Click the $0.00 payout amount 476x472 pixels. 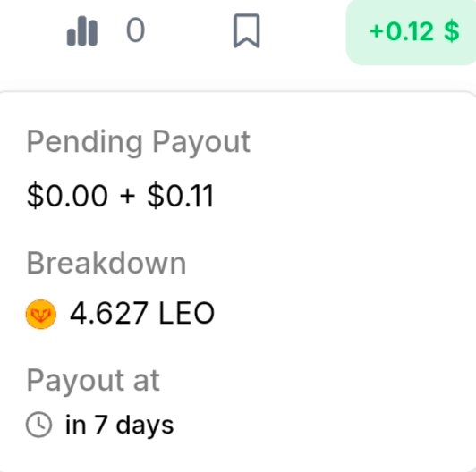click(x=67, y=196)
